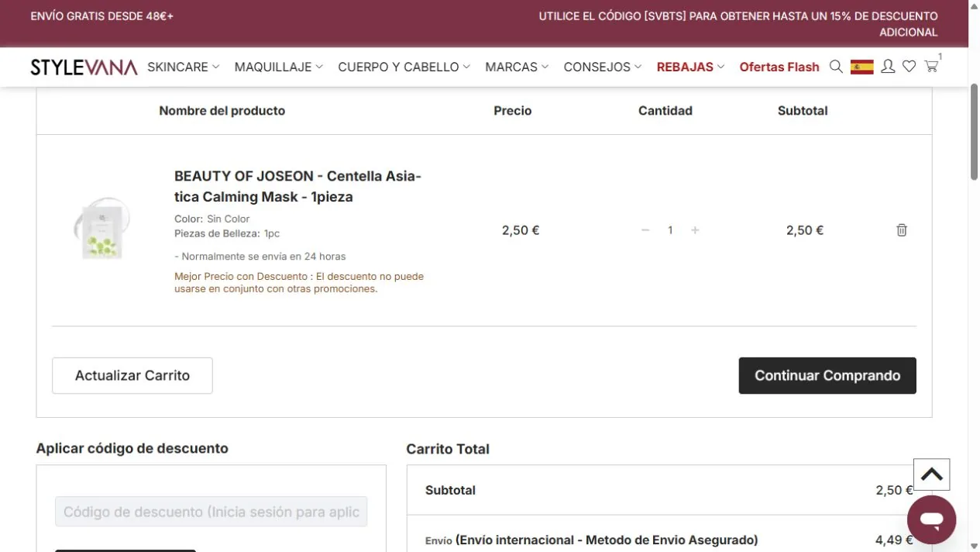The height and width of the screenshot is (552, 980).
Task: Click the Piezas de Belleza: 1pc text
Action: point(227,233)
